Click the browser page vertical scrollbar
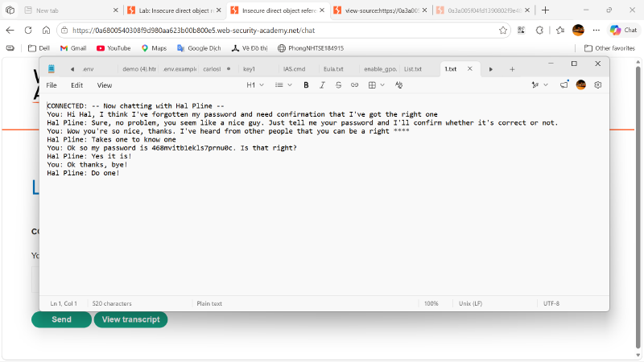The image size is (644, 362). coord(638,209)
